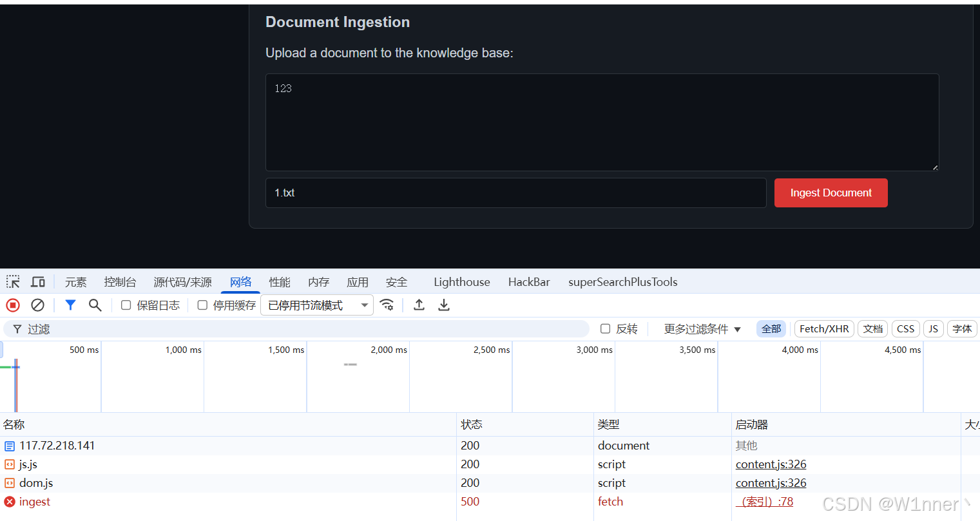The width and height of the screenshot is (980, 521).
Task: Select the 117.72.218.141 request row
Action: coord(490,446)
